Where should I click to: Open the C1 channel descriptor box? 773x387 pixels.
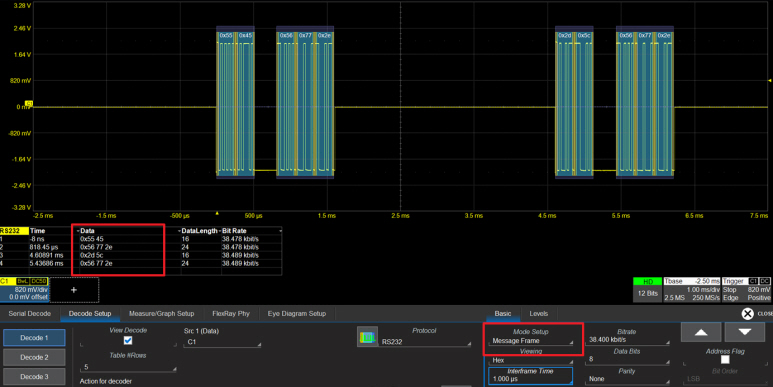(x=24, y=289)
